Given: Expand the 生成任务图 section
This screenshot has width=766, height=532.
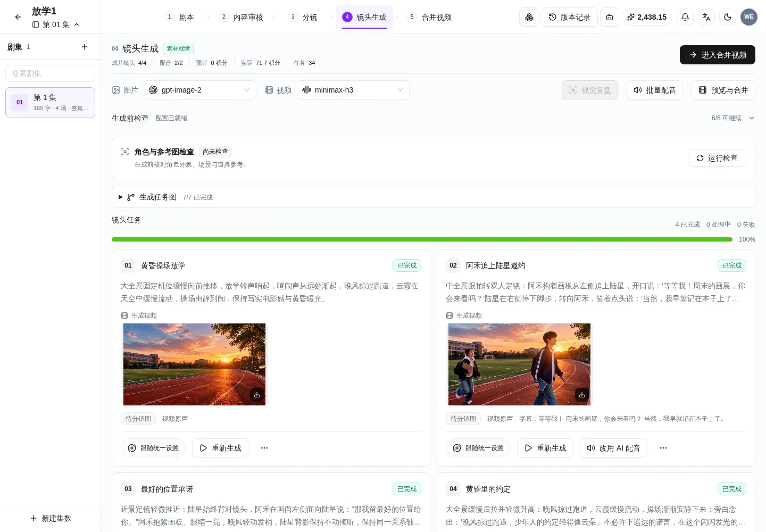Looking at the screenshot, I should tap(434, 197).
